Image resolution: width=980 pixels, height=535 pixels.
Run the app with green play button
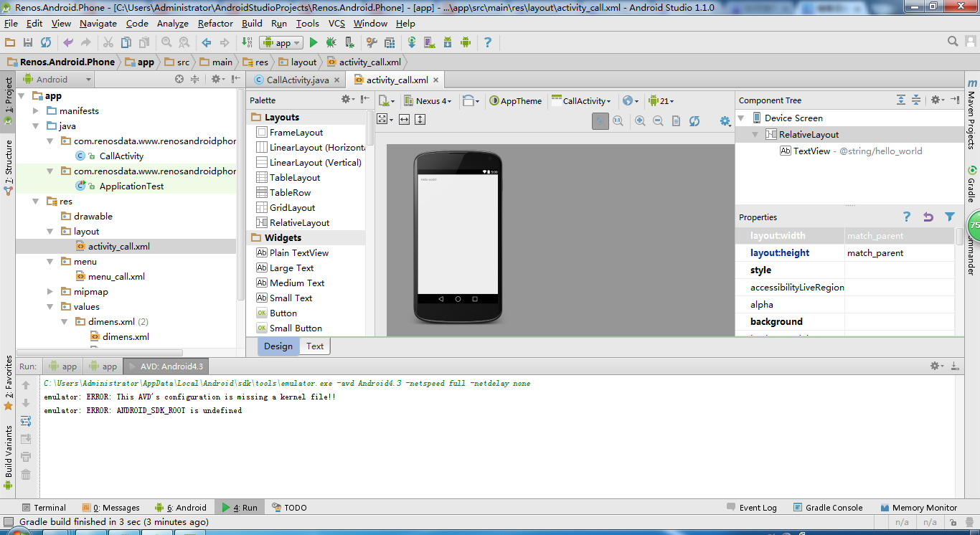(314, 43)
